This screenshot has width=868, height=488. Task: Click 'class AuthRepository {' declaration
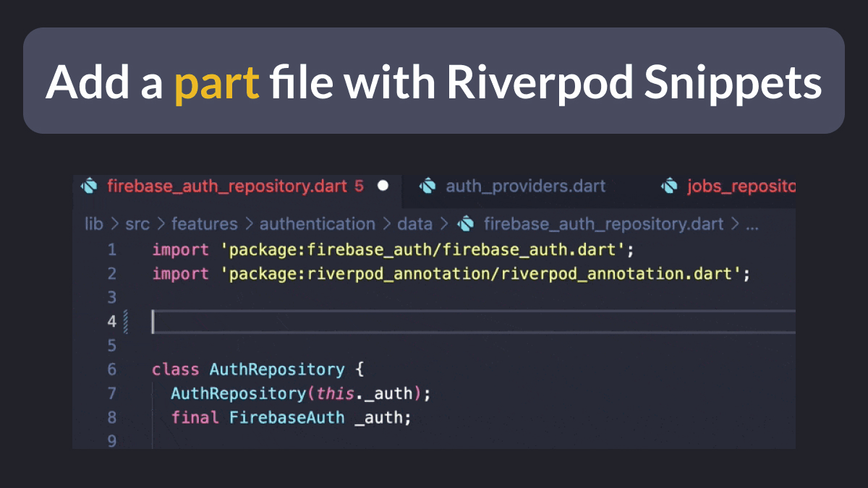click(x=258, y=369)
